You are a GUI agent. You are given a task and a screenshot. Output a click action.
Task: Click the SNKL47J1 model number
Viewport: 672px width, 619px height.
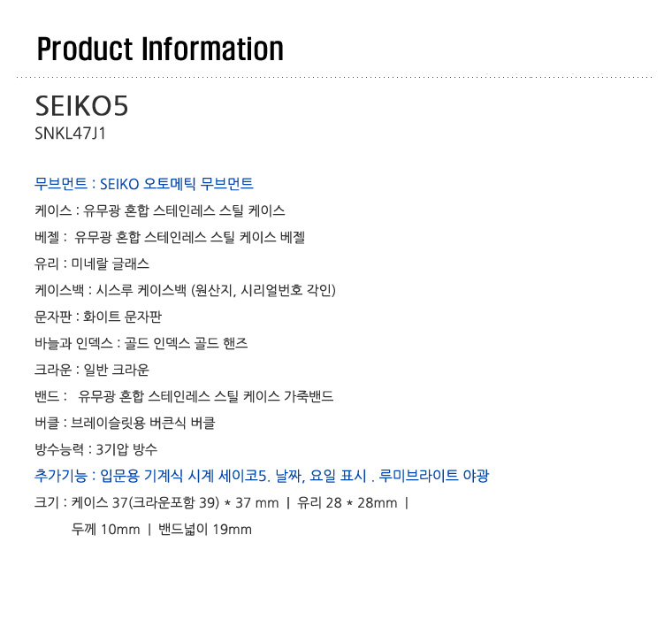70,134
